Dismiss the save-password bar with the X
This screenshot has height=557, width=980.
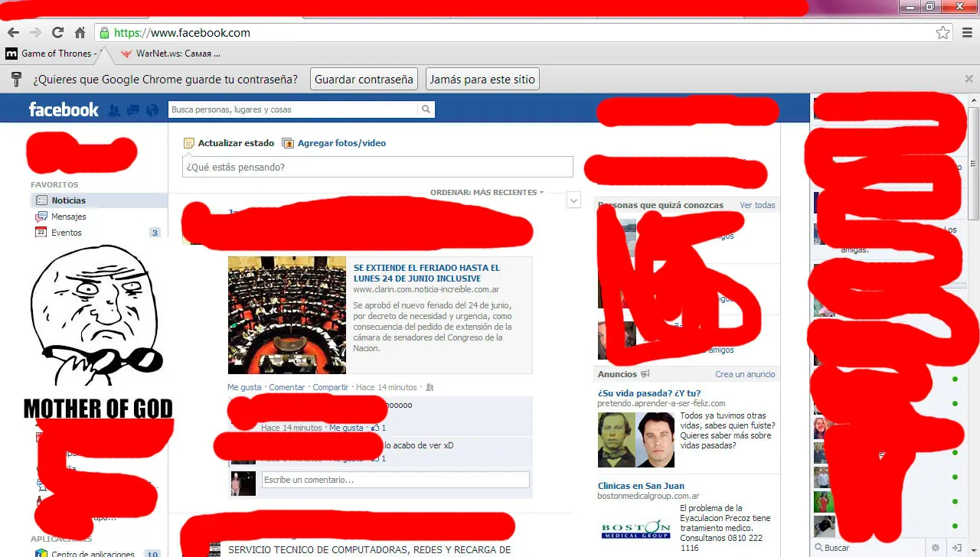click(x=969, y=79)
